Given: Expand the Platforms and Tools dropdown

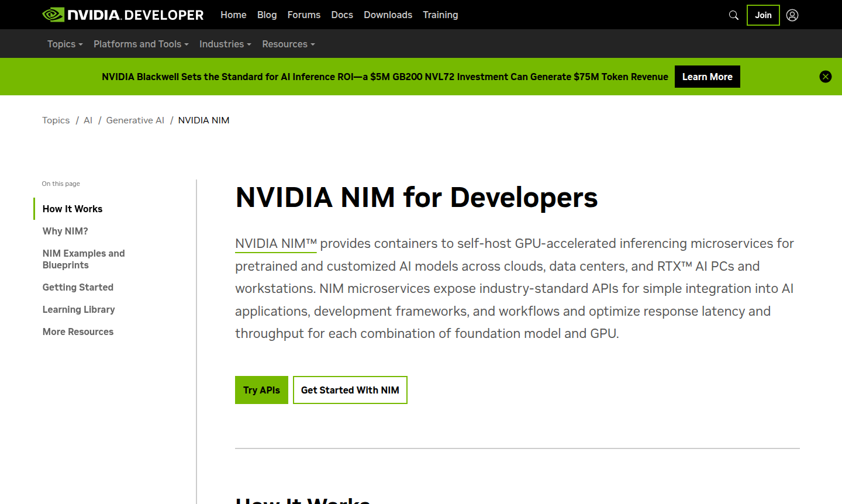Looking at the screenshot, I should coord(141,44).
